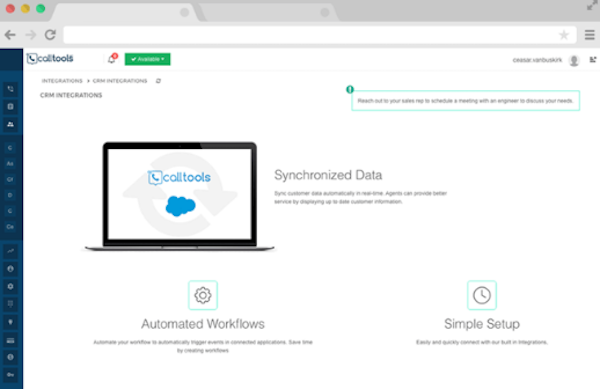Viewport: 600px width, 389px height.
Task: Open the key icon in sidebar
Action: coord(10,375)
